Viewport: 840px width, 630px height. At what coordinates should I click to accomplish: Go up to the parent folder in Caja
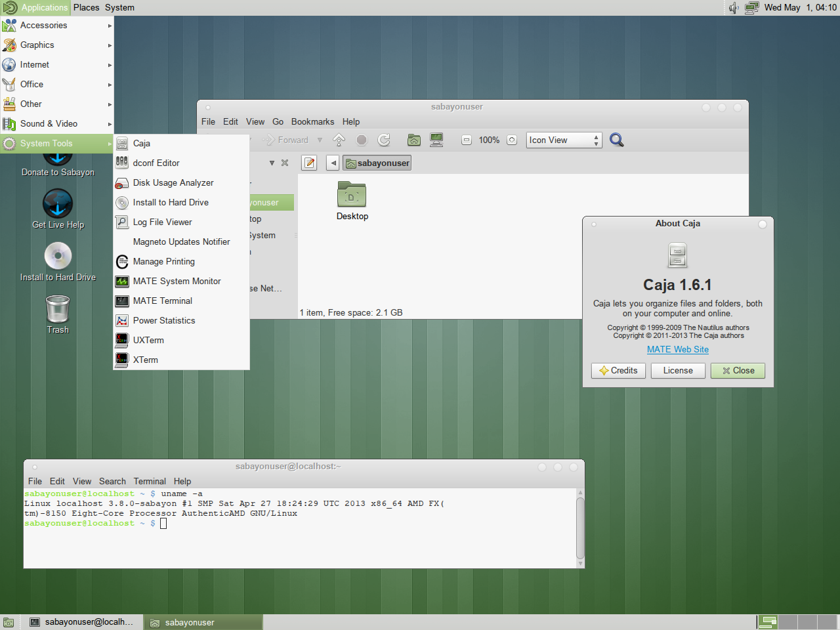pos(339,140)
